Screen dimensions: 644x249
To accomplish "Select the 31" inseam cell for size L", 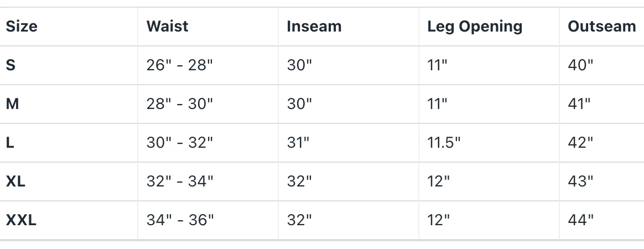I will 298,143.
